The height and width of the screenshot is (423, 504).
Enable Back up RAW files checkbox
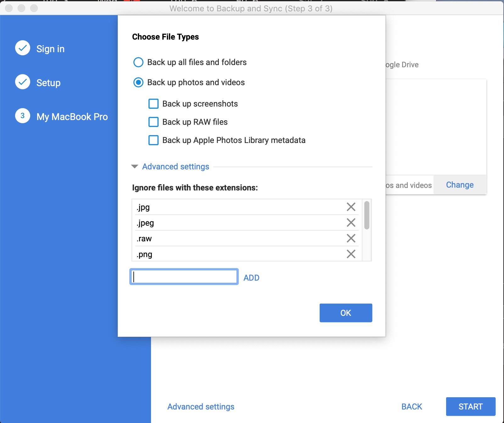coord(154,122)
